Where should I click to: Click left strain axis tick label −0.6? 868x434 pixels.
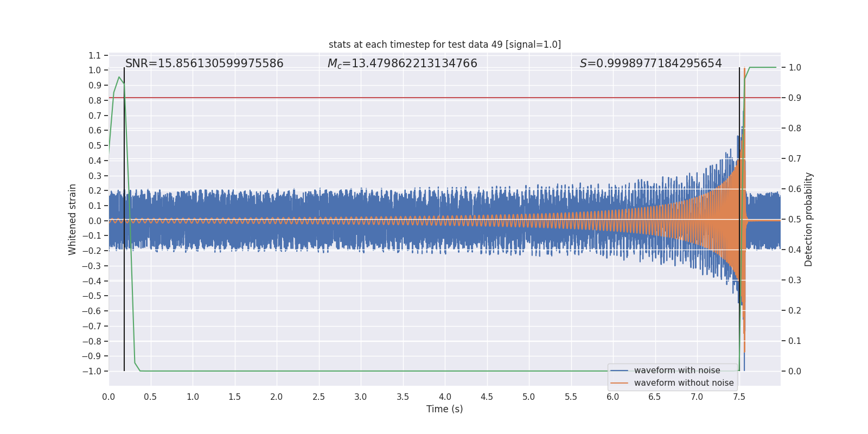point(92,311)
